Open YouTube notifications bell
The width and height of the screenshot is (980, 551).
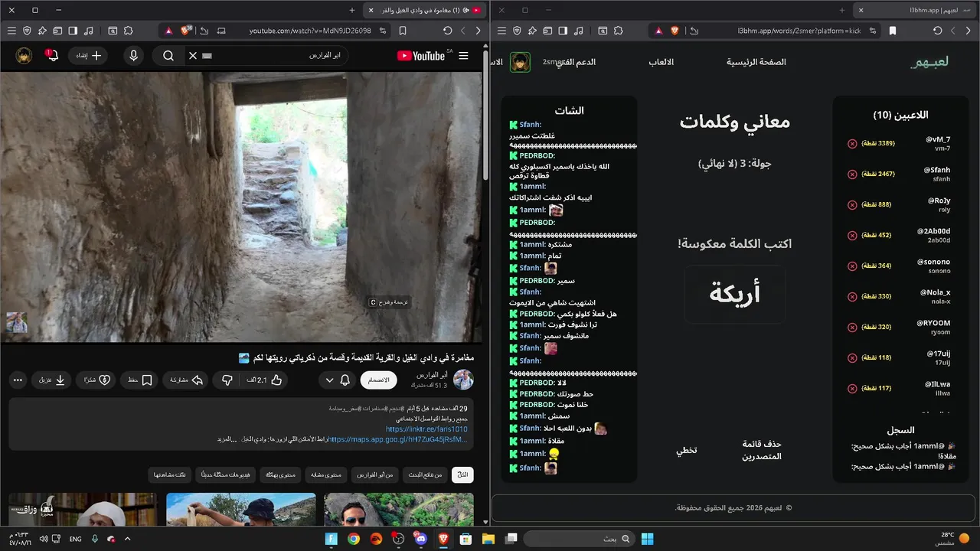53,56
